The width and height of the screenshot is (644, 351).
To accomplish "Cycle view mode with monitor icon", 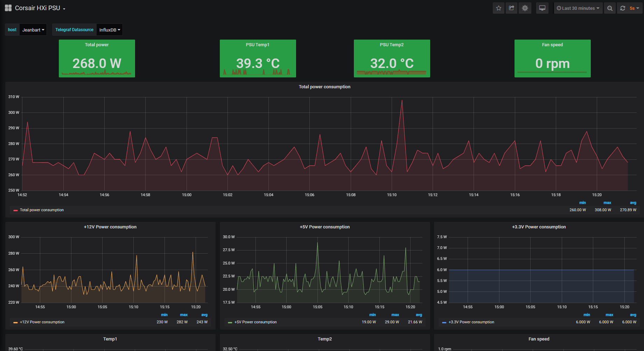I will coord(542,8).
